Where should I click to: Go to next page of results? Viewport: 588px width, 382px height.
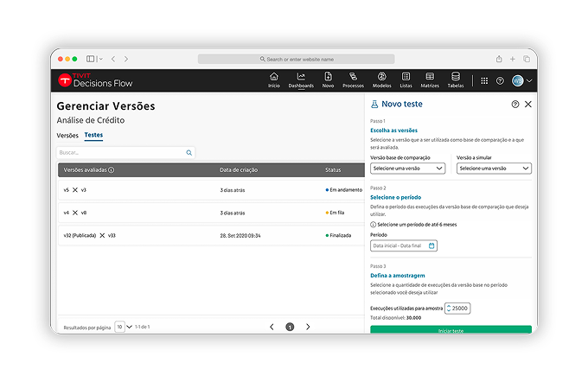308,327
